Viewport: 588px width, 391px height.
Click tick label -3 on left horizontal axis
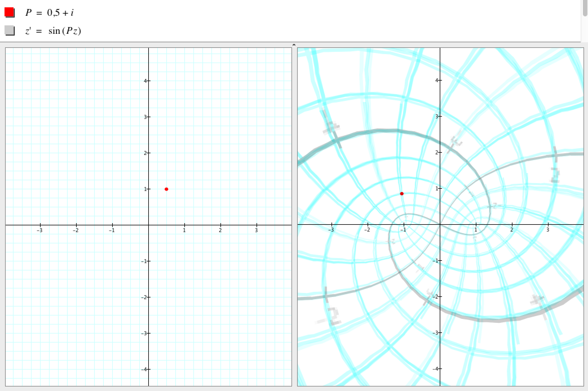(x=40, y=230)
